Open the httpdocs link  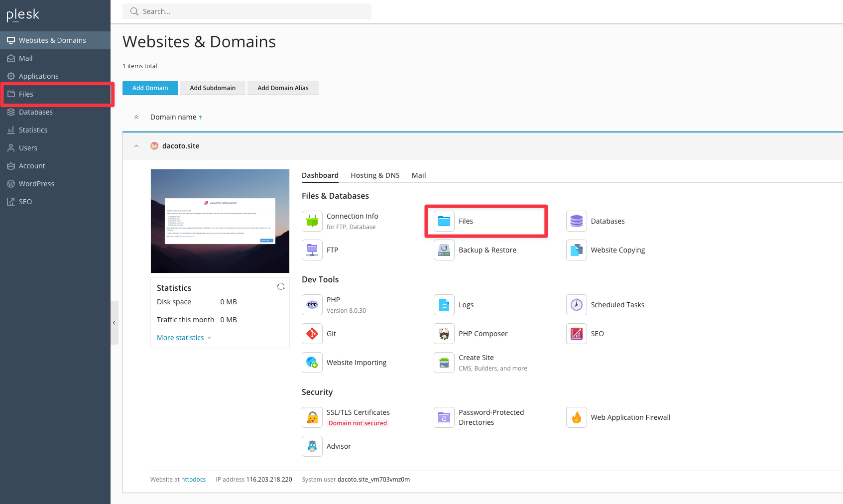click(x=193, y=480)
